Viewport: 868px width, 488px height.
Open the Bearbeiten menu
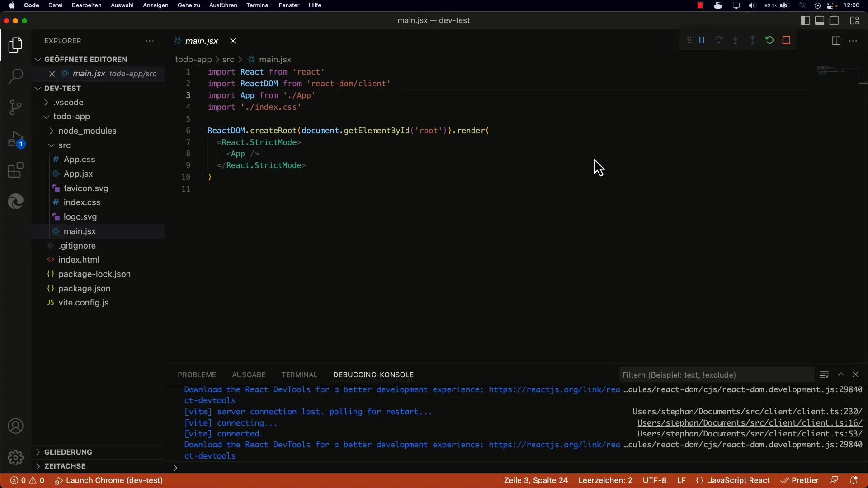click(86, 5)
